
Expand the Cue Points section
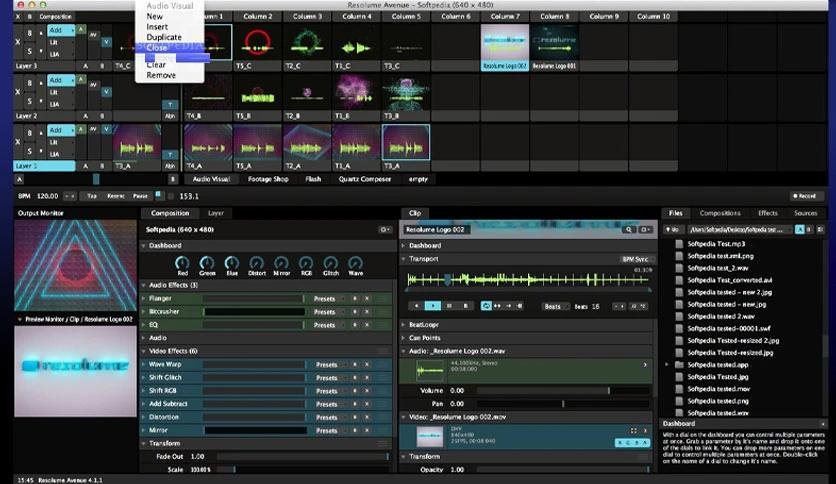[404, 338]
